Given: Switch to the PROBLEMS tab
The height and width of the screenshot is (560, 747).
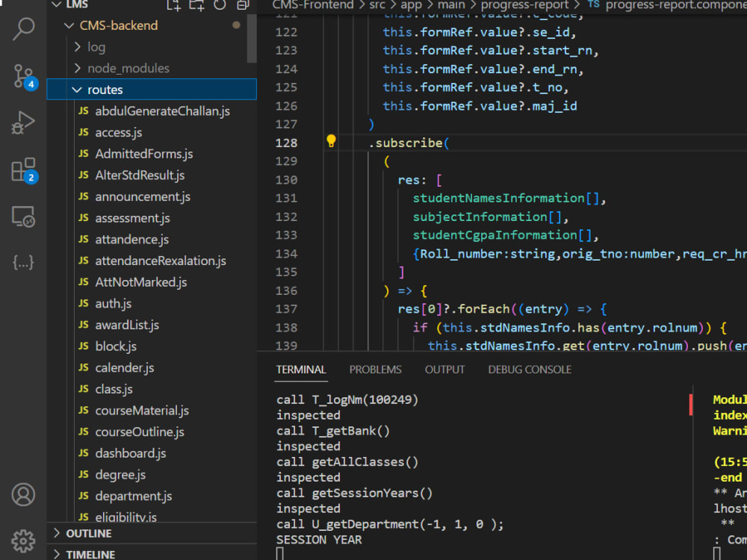Looking at the screenshot, I should (375, 369).
